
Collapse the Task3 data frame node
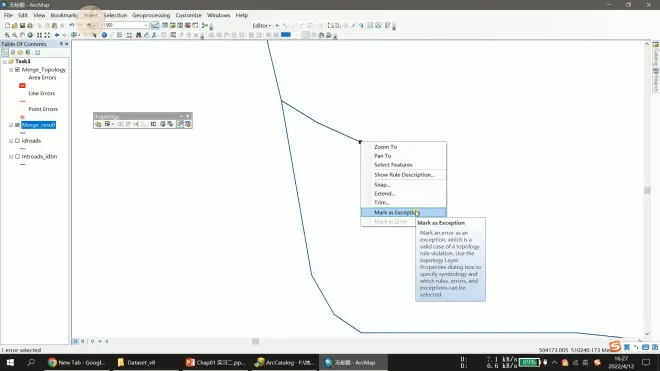(x=5, y=61)
